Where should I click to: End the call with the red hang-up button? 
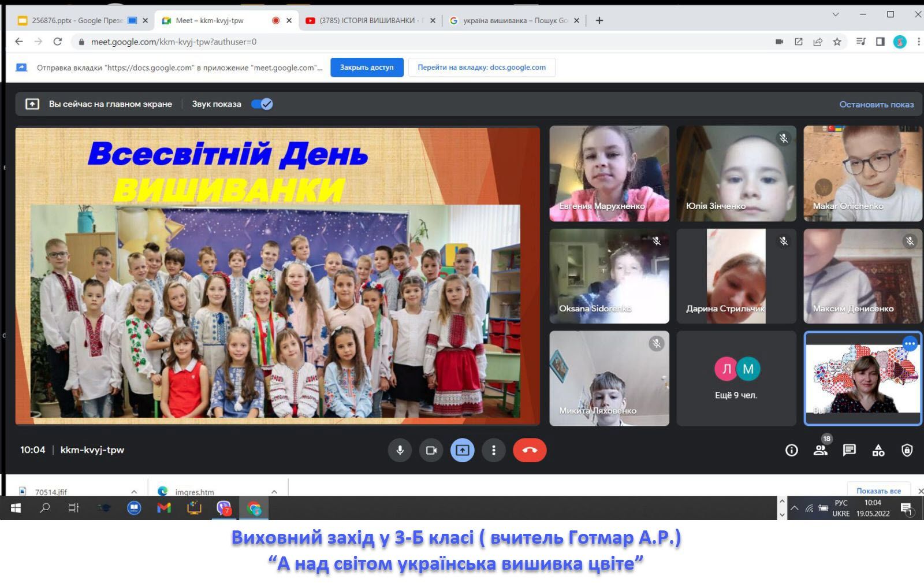coord(530,450)
